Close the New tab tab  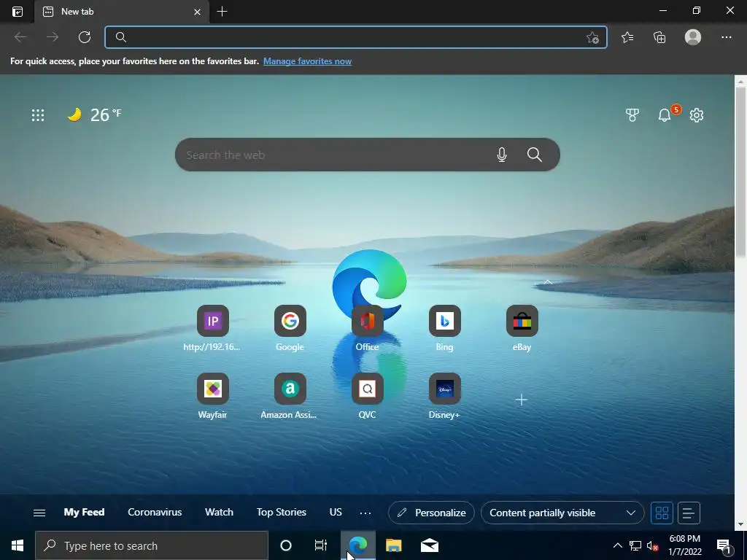click(197, 12)
